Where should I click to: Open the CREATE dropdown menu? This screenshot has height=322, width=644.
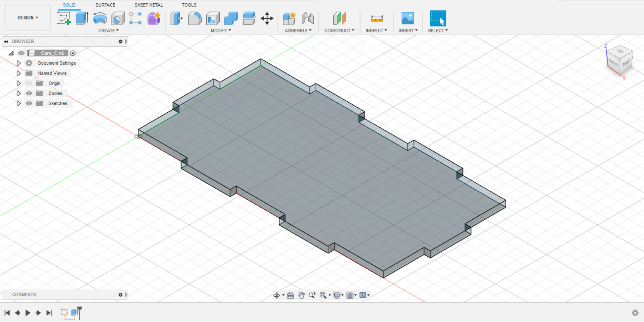tap(108, 31)
